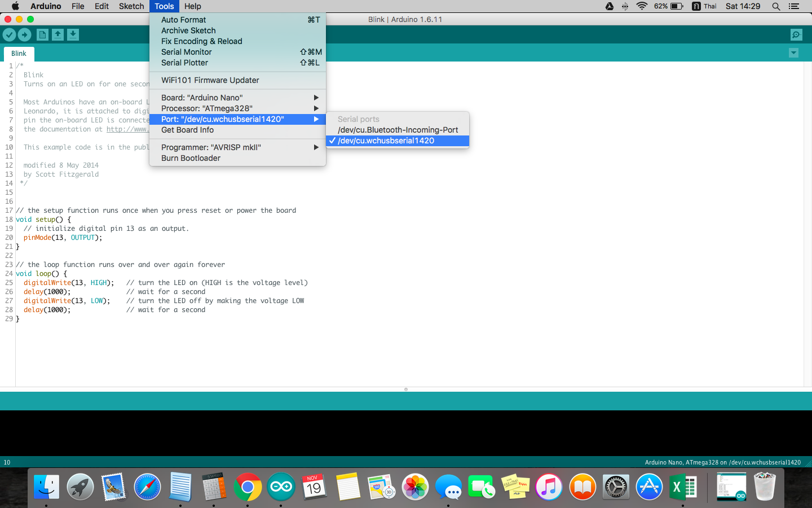Choose Auto Format from Tools menu

[x=237, y=20]
